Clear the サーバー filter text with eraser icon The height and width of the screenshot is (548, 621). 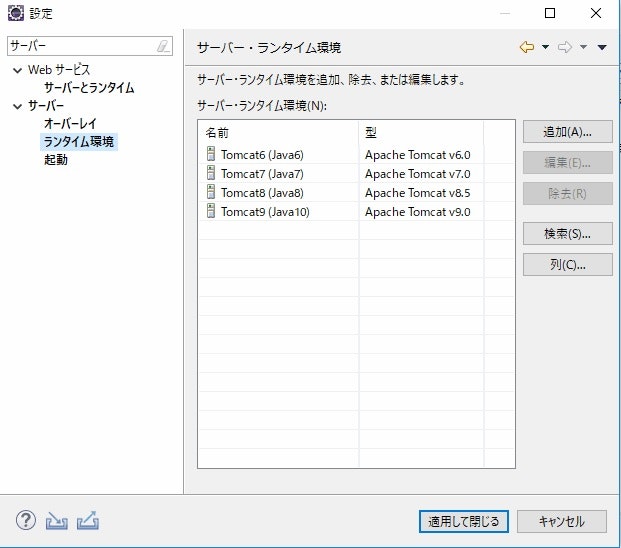163,46
